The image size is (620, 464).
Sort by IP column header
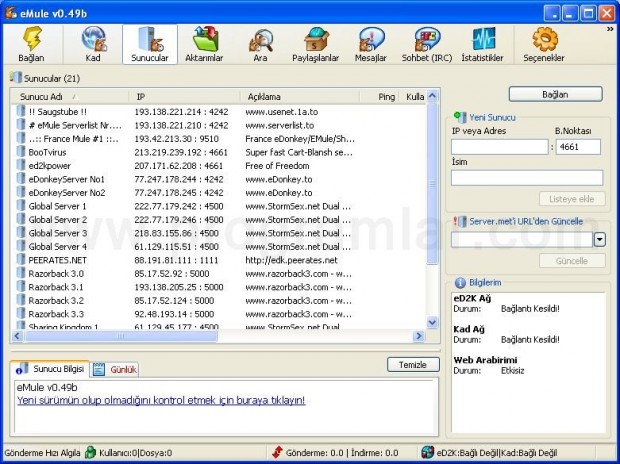click(x=185, y=97)
